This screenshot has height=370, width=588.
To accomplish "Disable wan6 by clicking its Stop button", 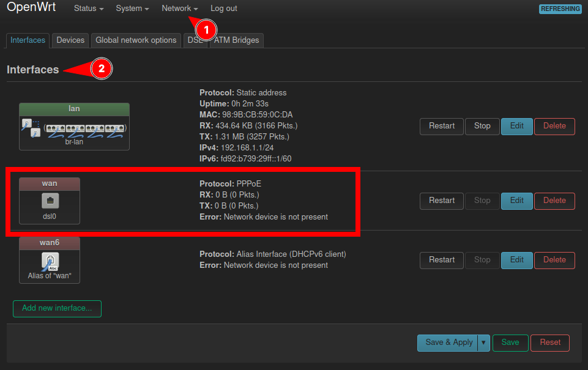I will coord(482,260).
